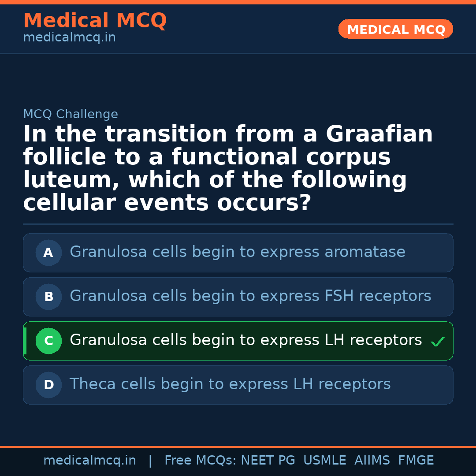The image size is (476, 476).
Task: Select answer Granulosa cells express LH receptors
Action: point(245,340)
